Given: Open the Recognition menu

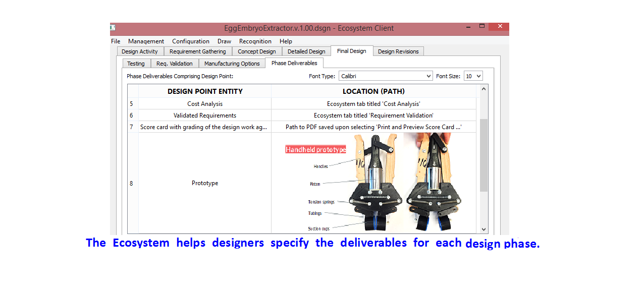Looking at the screenshot, I should pos(255,41).
